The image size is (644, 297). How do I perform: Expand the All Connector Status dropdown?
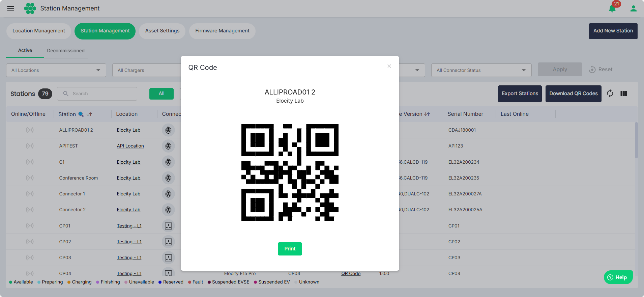[x=481, y=70]
